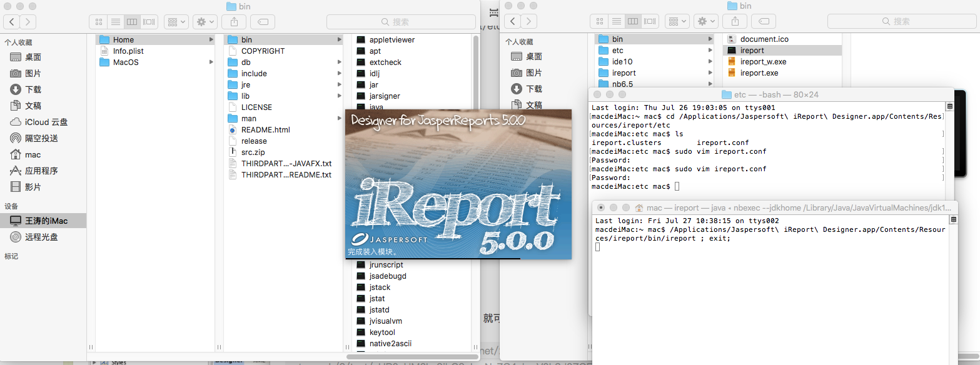Go back in right Finder window
The height and width of the screenshot is (365, 980).
click(x=513, y=21)
